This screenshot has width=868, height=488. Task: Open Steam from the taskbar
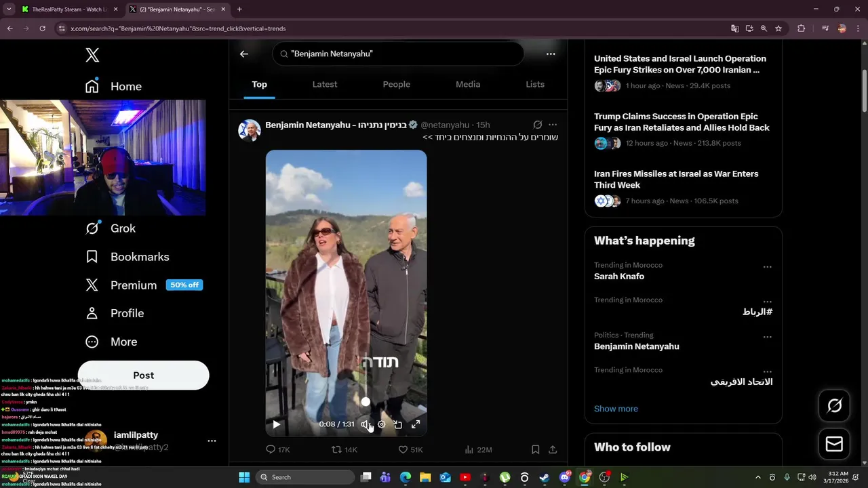point(545,477)
